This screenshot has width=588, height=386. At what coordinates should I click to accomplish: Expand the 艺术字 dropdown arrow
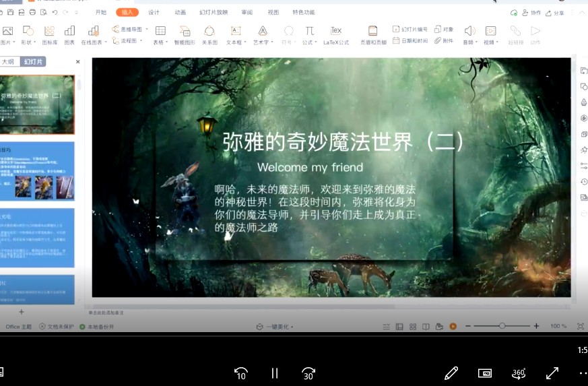click(272, 42)
